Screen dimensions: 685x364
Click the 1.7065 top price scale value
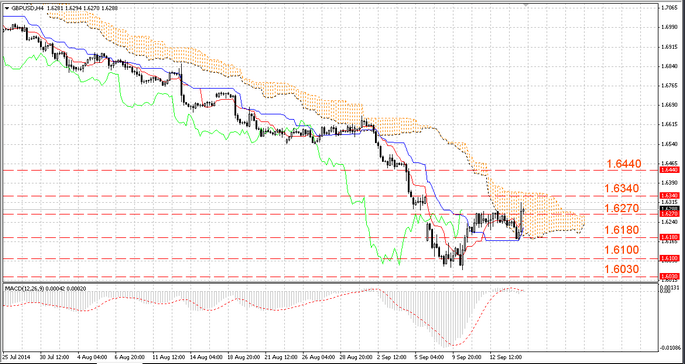(670, 7)
